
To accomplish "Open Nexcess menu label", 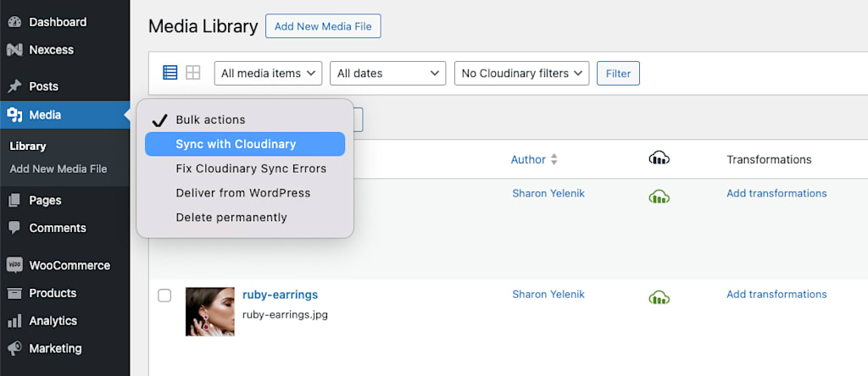I will click(x=52, y=50).
